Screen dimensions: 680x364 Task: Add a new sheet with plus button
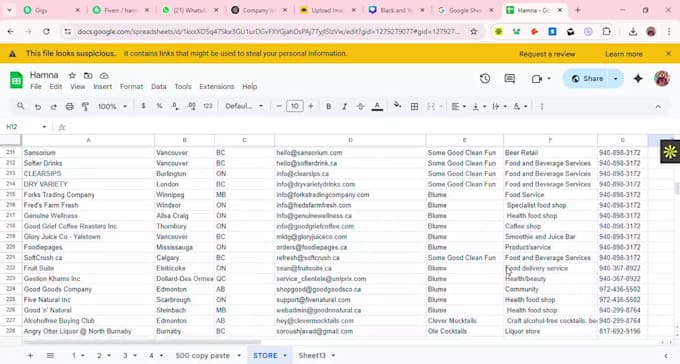[30, 355]
